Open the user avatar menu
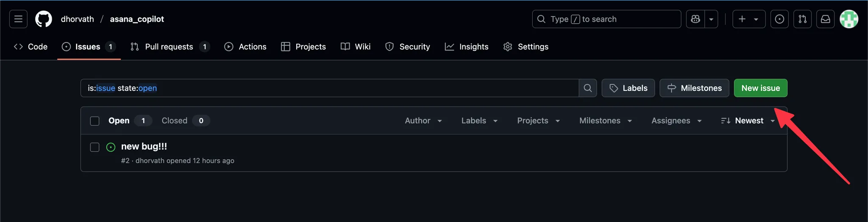 [849, 19]
